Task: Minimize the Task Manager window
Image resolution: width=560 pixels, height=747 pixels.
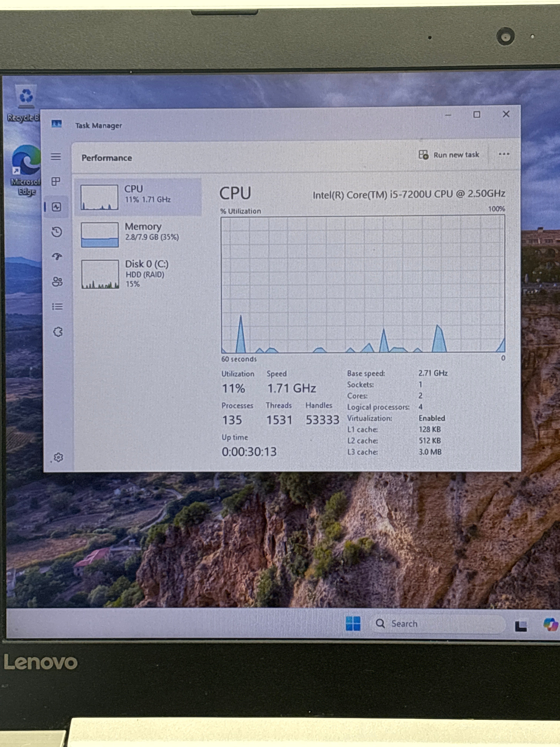Action: pyautogui.click(x=448, y=115)
